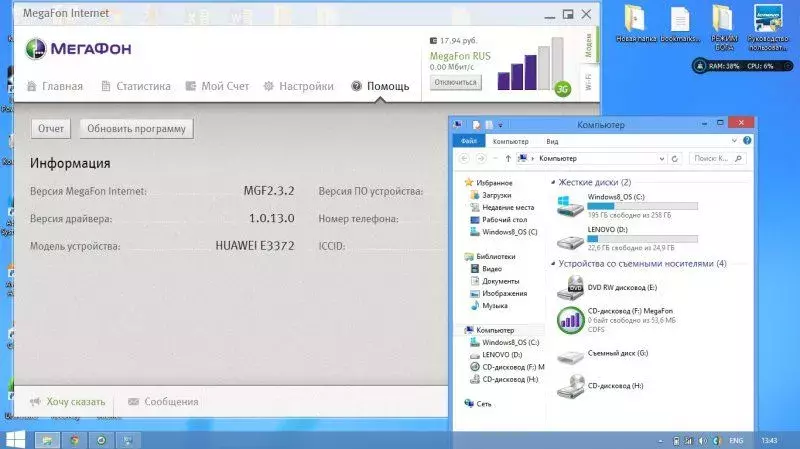Screen dimensions: 800x449
Task: Go to the Настройки tab
Action: pos(298,86)
